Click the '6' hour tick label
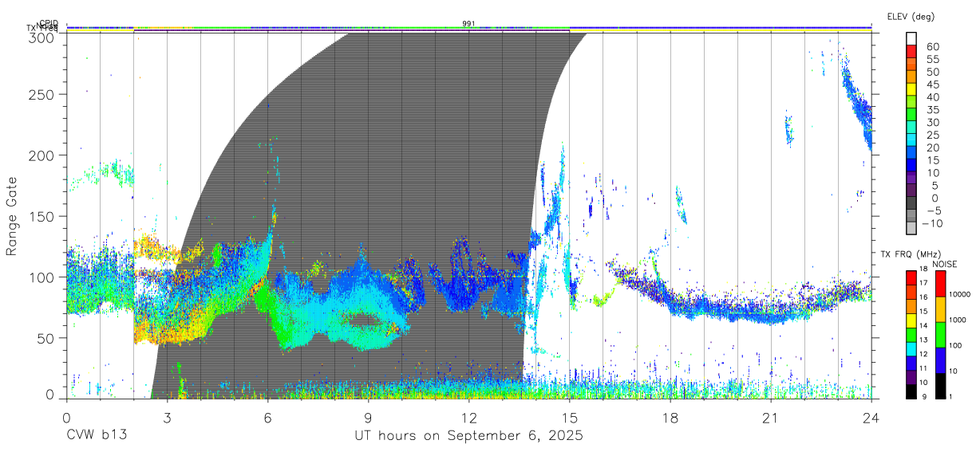This screenshot has height=452, width=980. (x=267, y=417)
